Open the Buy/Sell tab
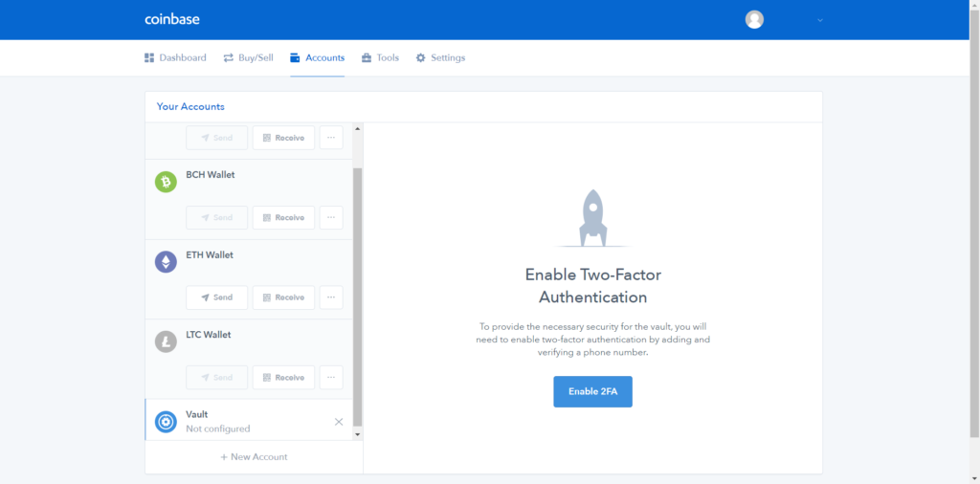Viewport: 980px width, 484px height. (248, 58)
